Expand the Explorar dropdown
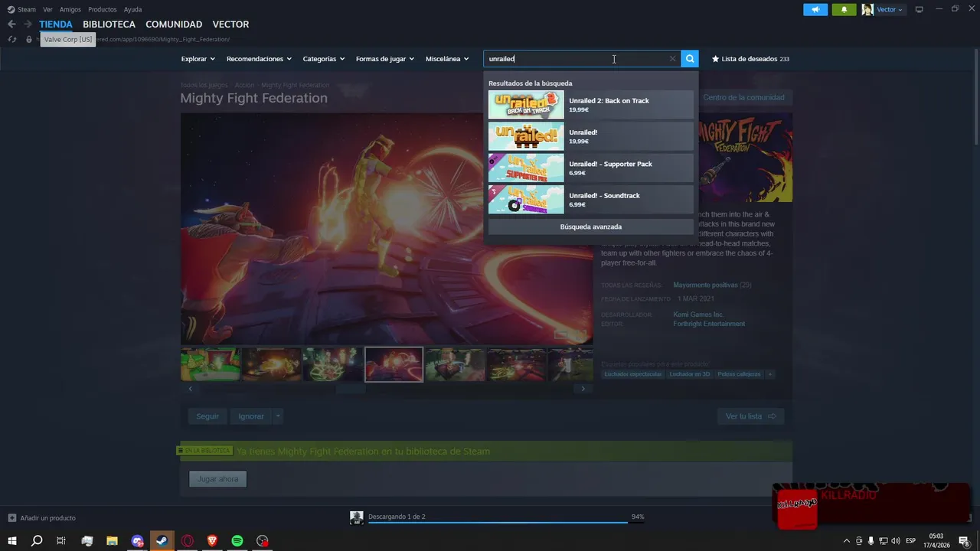Image resolution: width=980 pixels, height=551 pixels. point(198,59)
